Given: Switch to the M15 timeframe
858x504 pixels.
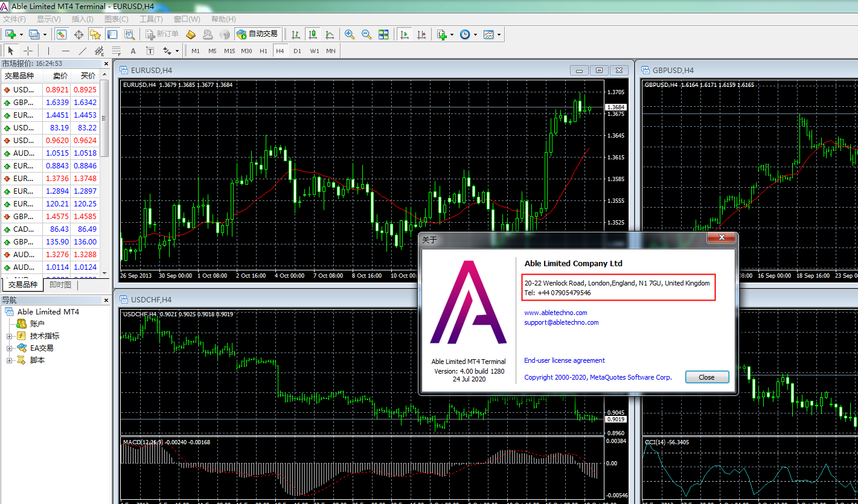Looking at the screenshot, I should coord(229,51).
